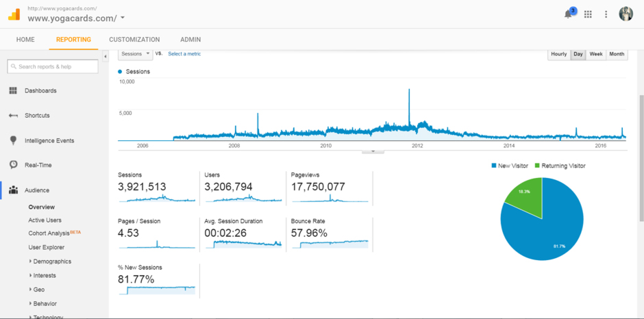This screenshot has height=319, width=644.
Task: Click the 81.77% new sessions value
Action: (136, 279)
